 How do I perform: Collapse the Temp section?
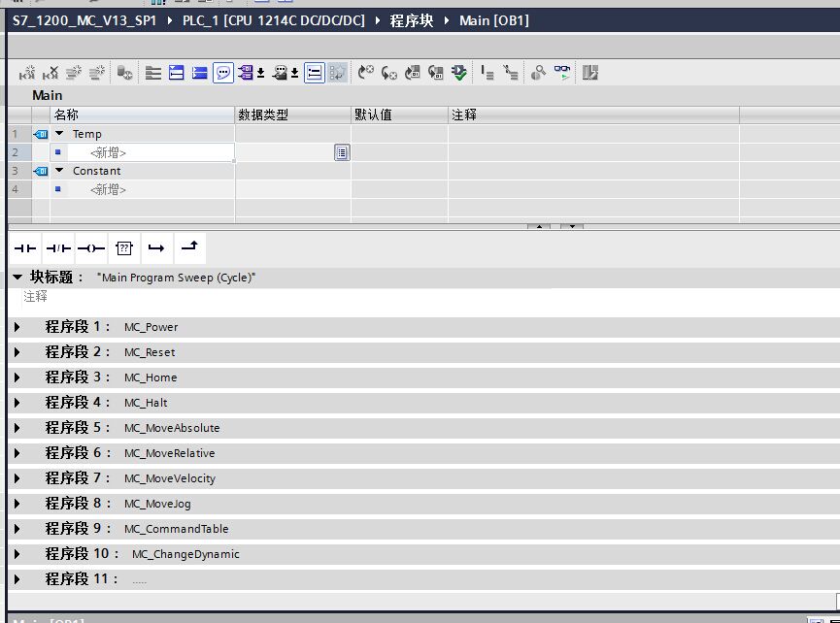[x=59, y=133]
